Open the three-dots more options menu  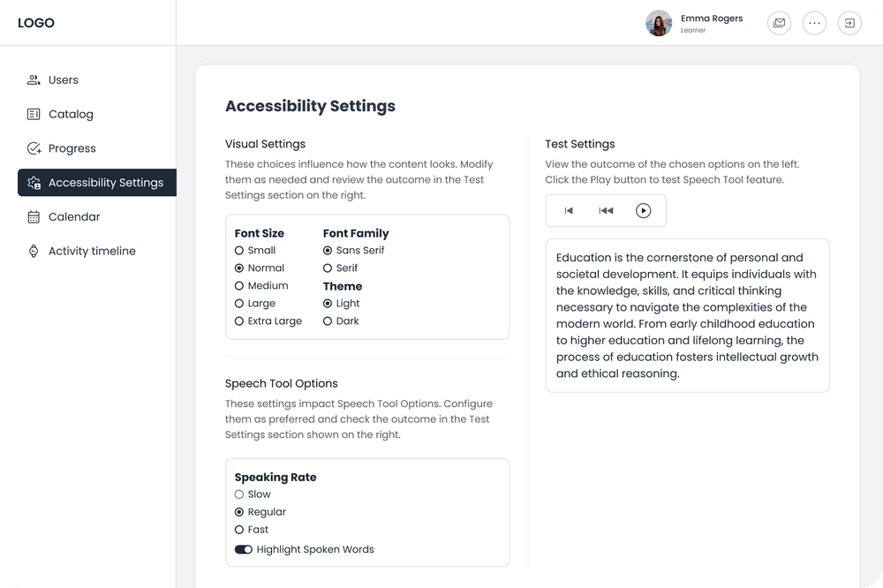coord(814,23)
